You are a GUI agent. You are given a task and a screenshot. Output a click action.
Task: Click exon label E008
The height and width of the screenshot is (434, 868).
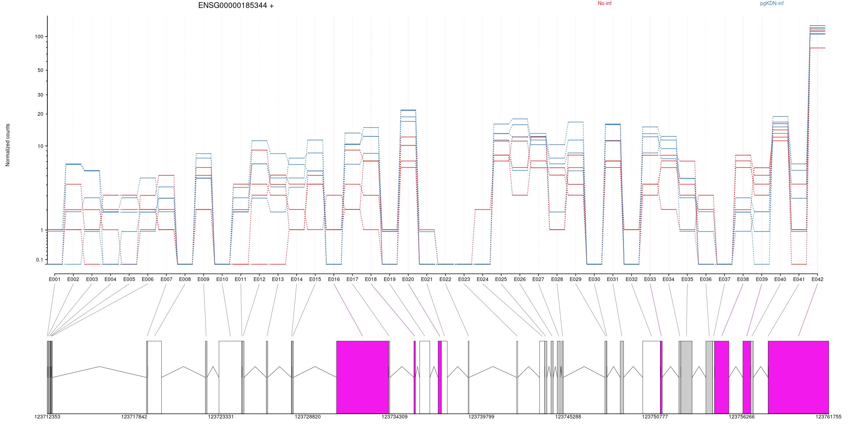point(185,279)
